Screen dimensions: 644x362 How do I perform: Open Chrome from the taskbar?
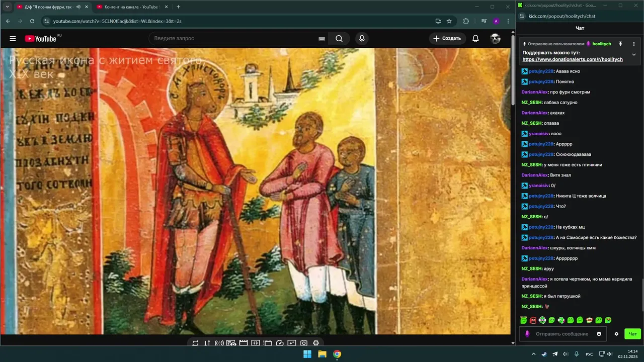pos(337,354)
